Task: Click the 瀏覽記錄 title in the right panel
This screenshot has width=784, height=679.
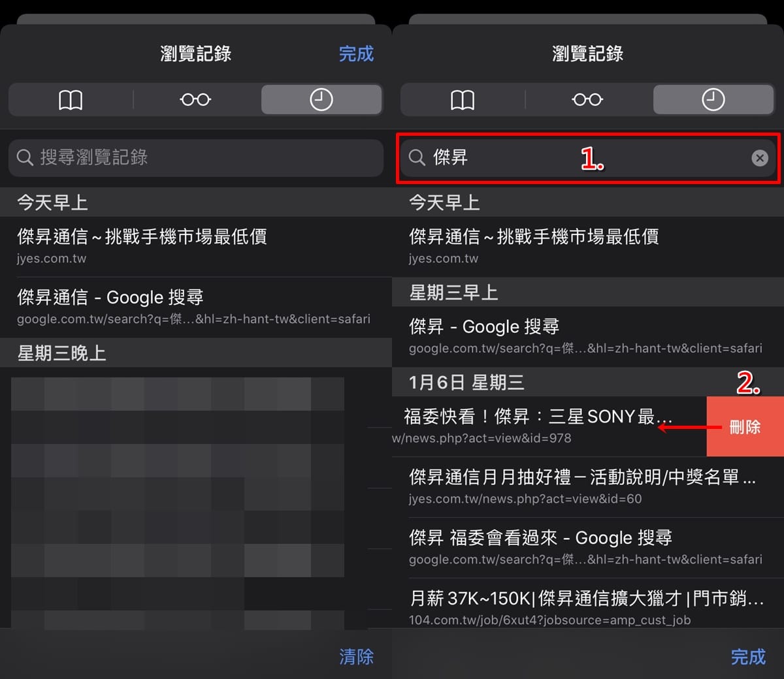Action: pos(588,54)
